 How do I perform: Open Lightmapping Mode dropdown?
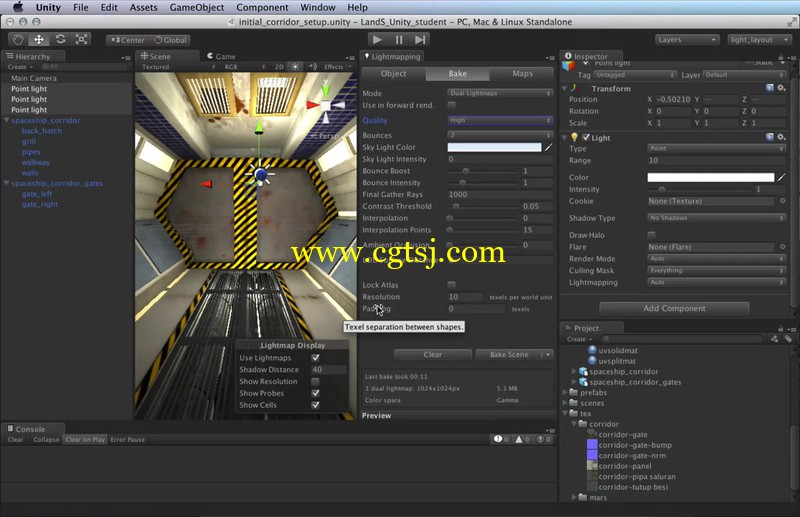point(500,93)
